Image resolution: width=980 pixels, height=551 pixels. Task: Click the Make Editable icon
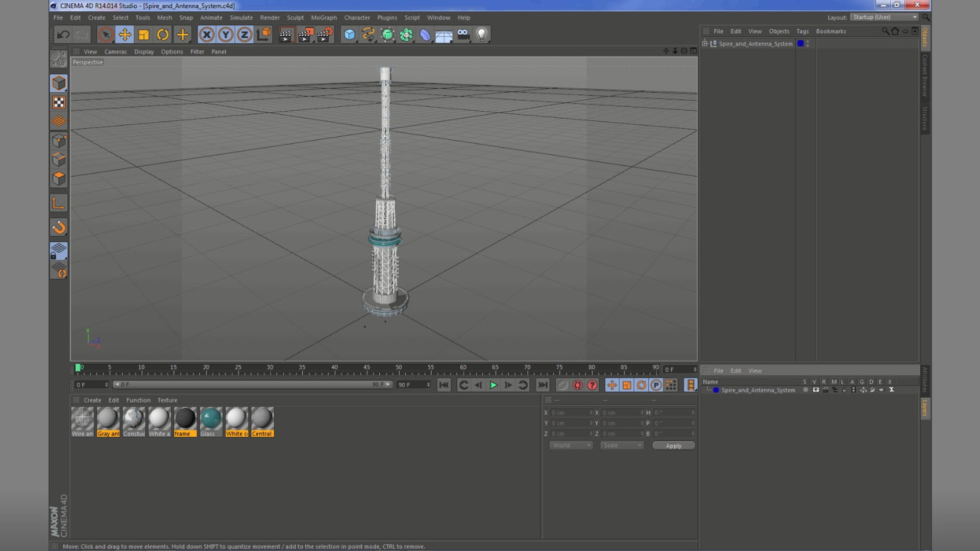coord(59,59)
